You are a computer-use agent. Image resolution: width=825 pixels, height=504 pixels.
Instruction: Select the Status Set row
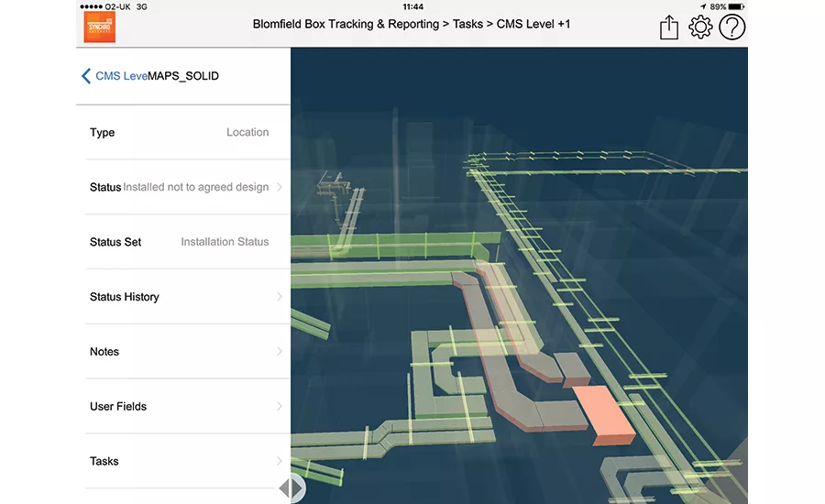pyautogui.click(x=187, y=242)
